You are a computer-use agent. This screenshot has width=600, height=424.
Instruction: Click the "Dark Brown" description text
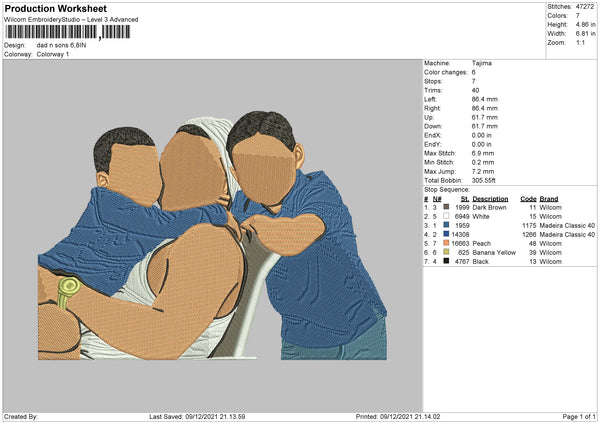click(x=489, y=207)
